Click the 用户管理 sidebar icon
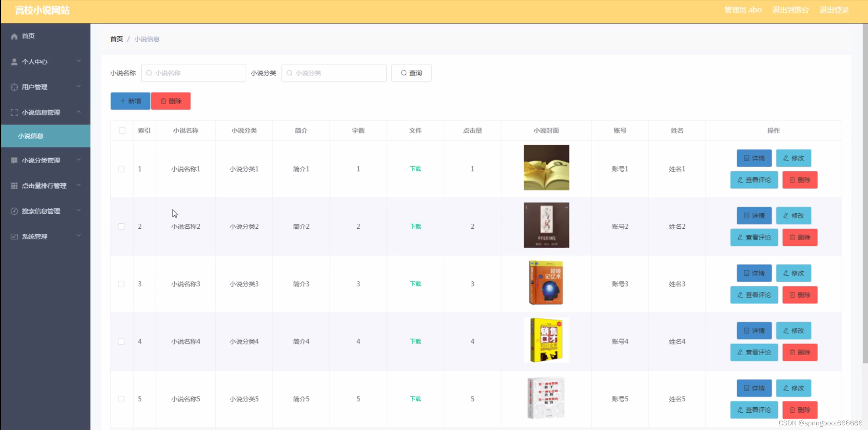The height and width of the screenshot is (430, 868). (14, 87)
